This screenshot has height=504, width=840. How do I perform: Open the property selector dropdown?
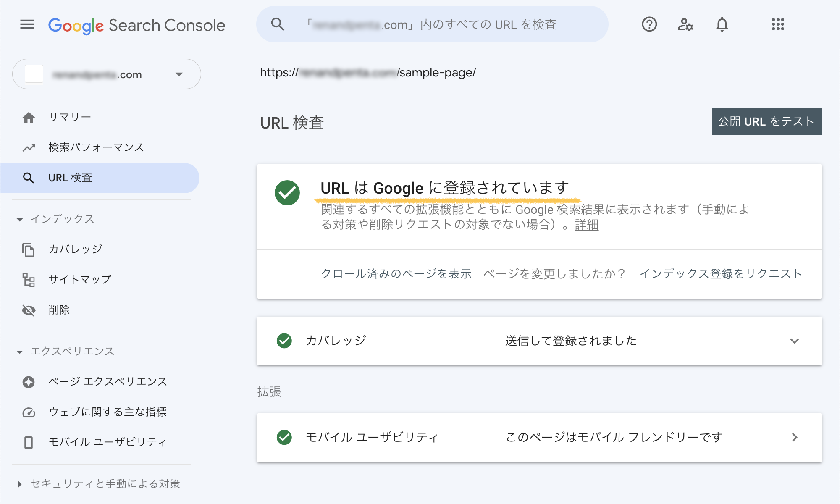point(107,74)
